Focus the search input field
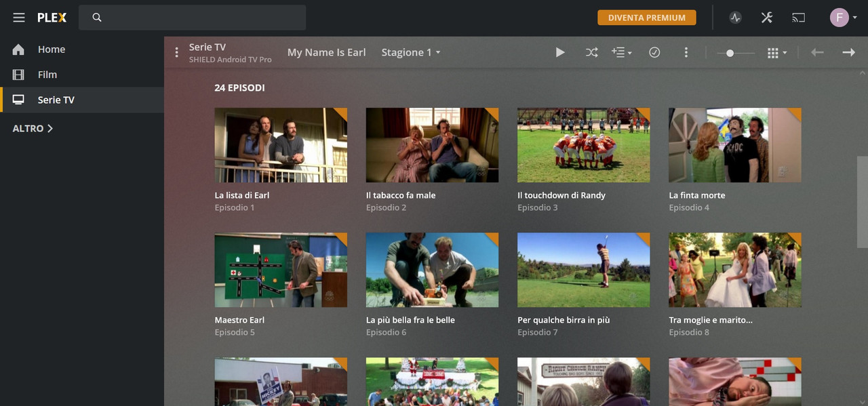 click(192, 18)
